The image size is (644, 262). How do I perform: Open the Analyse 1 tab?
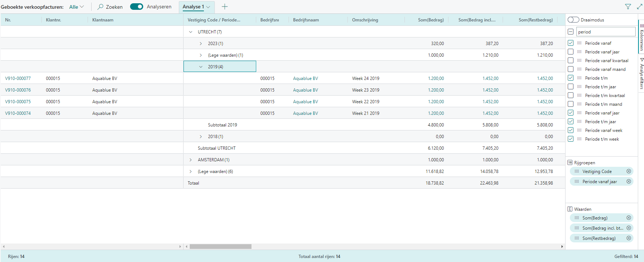[193, 7]
